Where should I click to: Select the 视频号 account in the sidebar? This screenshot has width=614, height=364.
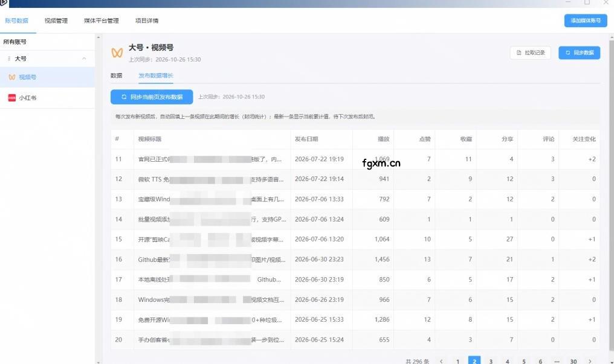47,77
